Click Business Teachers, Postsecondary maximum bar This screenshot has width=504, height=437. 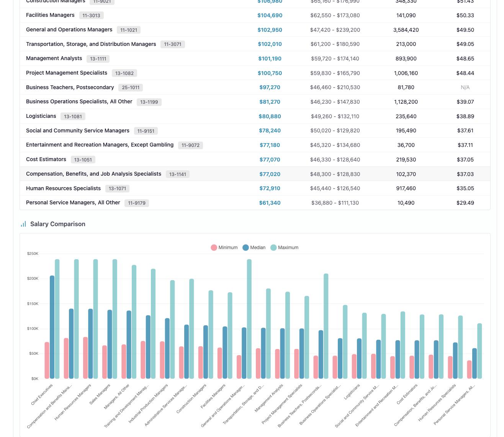(x=326, y=326)
